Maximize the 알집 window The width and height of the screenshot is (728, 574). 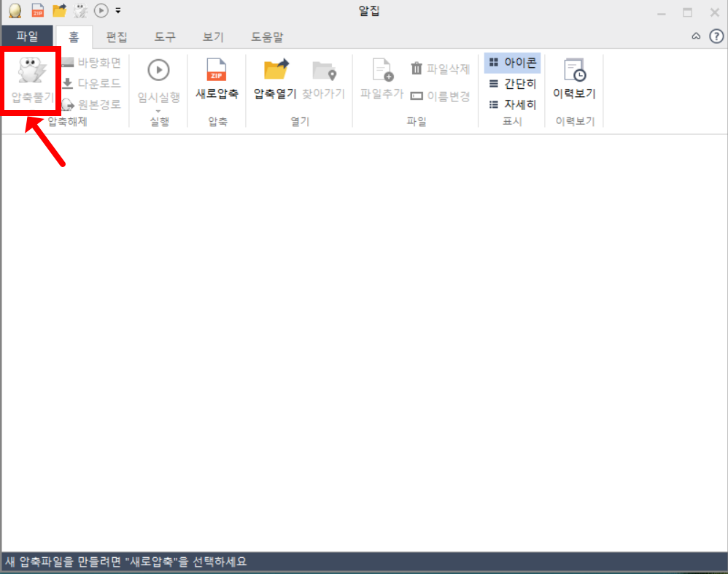coord(688,12)
